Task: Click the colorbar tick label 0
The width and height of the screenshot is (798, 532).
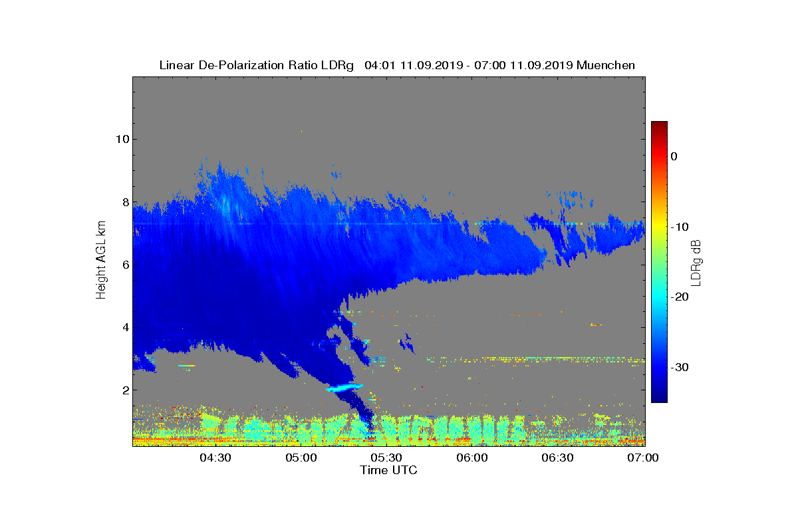Action: [674, 156]
